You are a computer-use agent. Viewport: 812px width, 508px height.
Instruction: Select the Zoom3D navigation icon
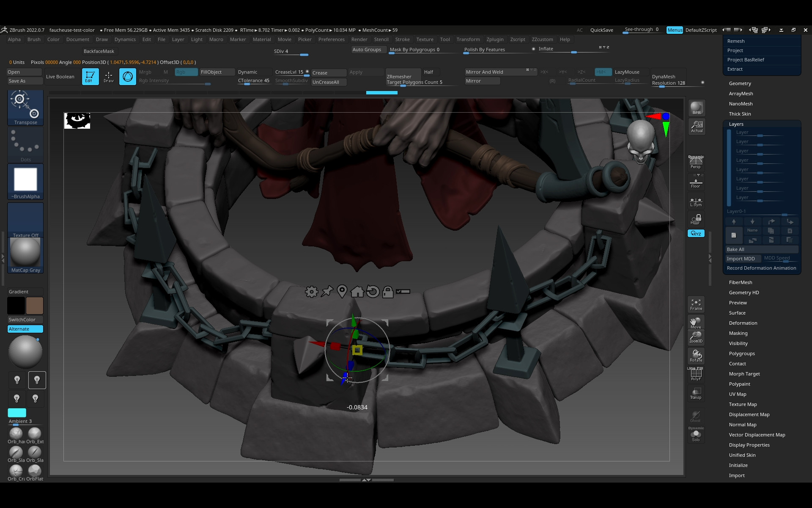pos(696,337)
